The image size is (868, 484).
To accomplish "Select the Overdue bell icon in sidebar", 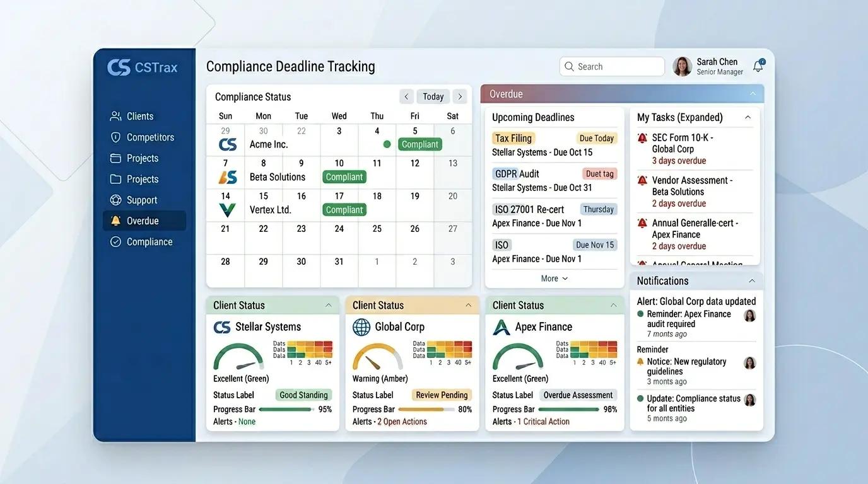I will [x=115, y=221].
